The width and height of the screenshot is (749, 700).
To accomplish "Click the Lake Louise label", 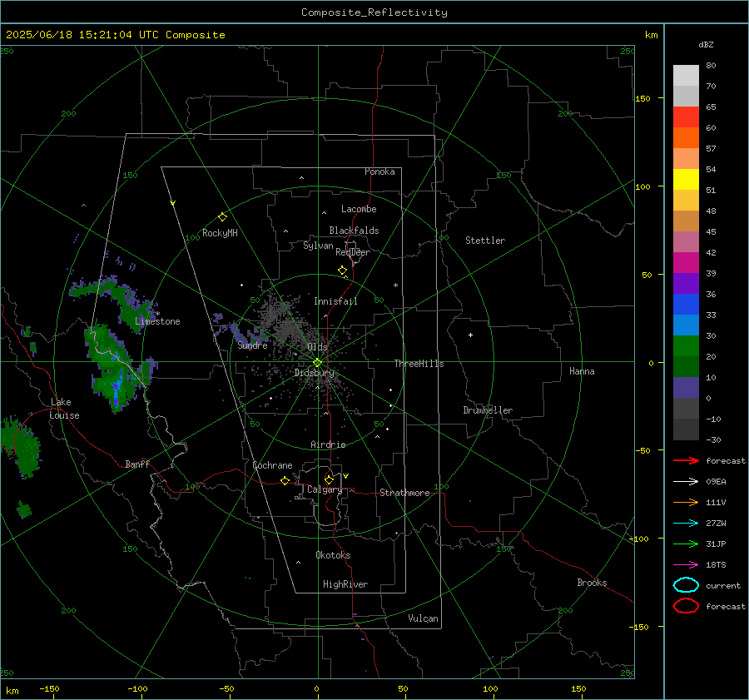I will [x=65, y=409].
